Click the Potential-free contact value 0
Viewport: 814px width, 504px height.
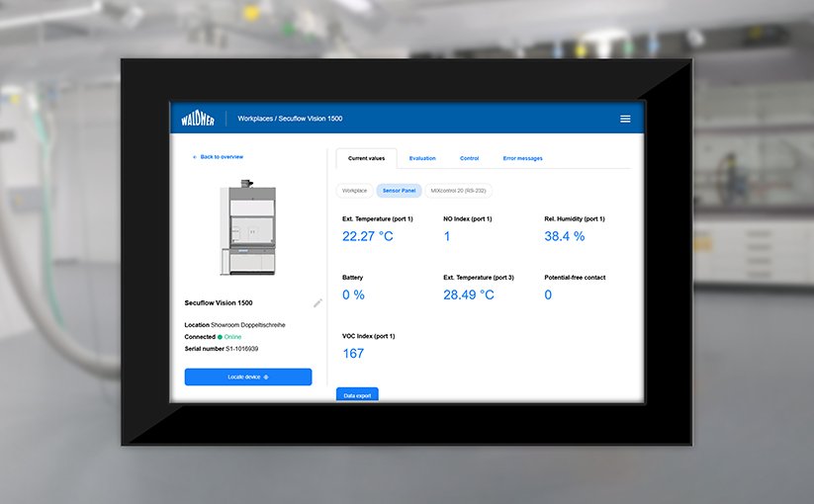pos(548,295)
